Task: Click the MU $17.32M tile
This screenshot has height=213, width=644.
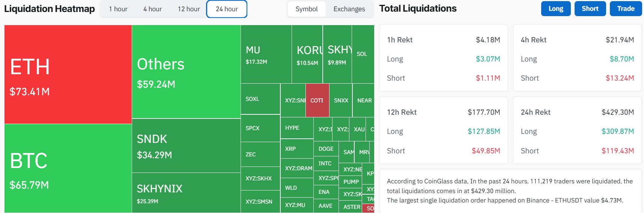Action: point(266,54)
